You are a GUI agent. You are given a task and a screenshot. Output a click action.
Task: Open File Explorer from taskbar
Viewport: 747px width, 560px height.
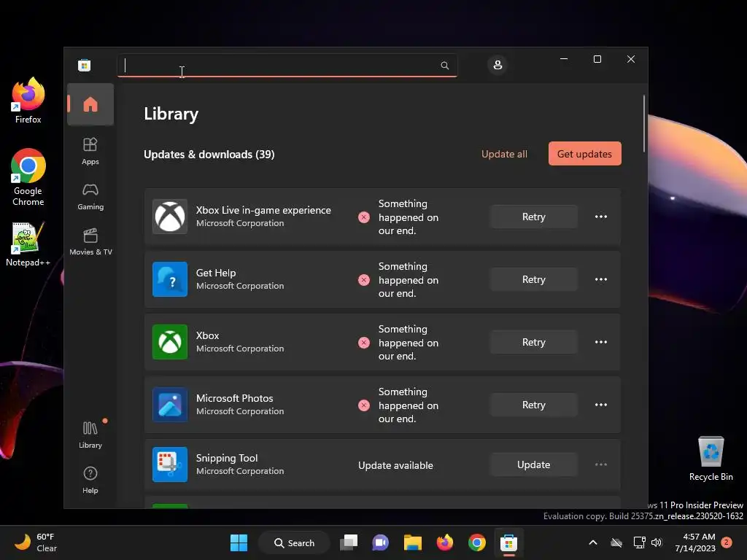click(413, 542)
